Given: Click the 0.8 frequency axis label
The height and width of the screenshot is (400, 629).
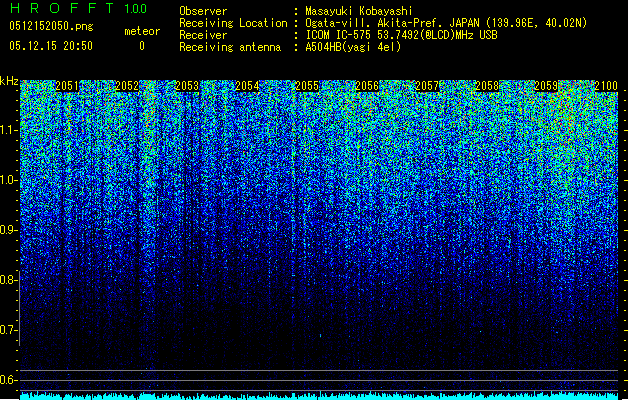Looking at the screenshot, I should pyautogui.click(x=9, y=280).
